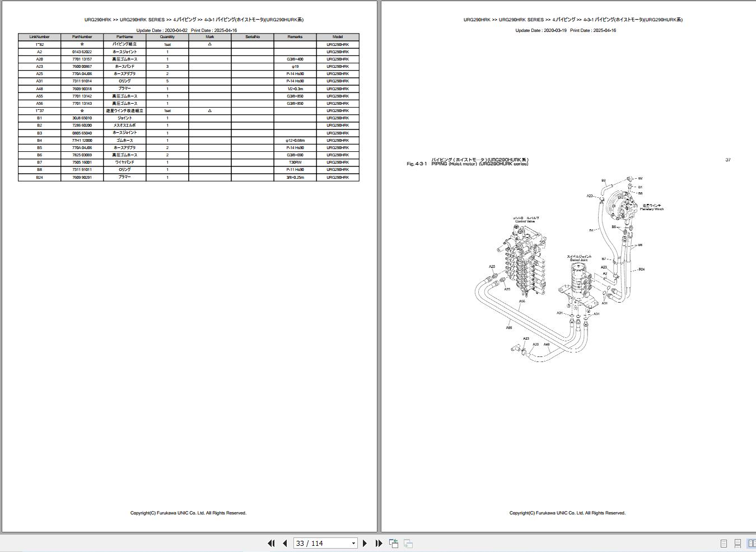The image size is (756, 552).
Task: Click the PartName column header
Action: coord(125,37)
